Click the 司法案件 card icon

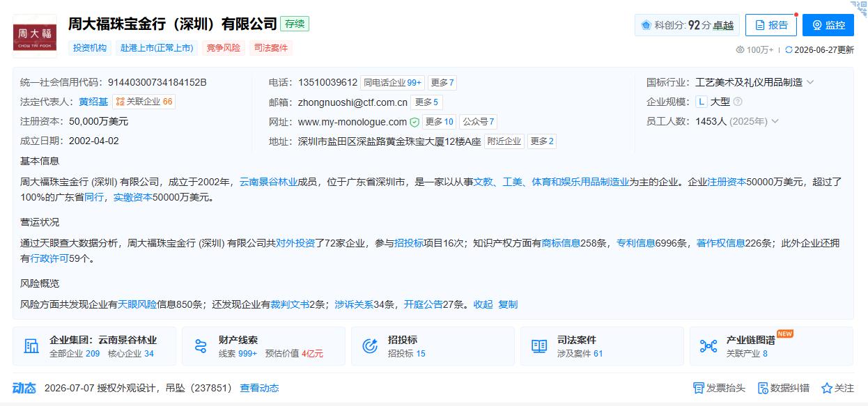coord(539,346)
